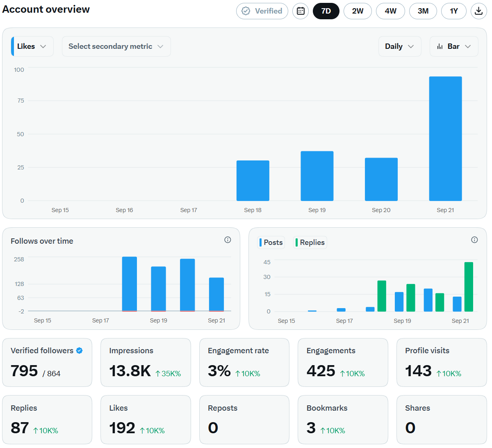The height and width of the screenshot is (448, 492).
Task: Open the Verified followers stat card
Action: click(x=47, y=362)
